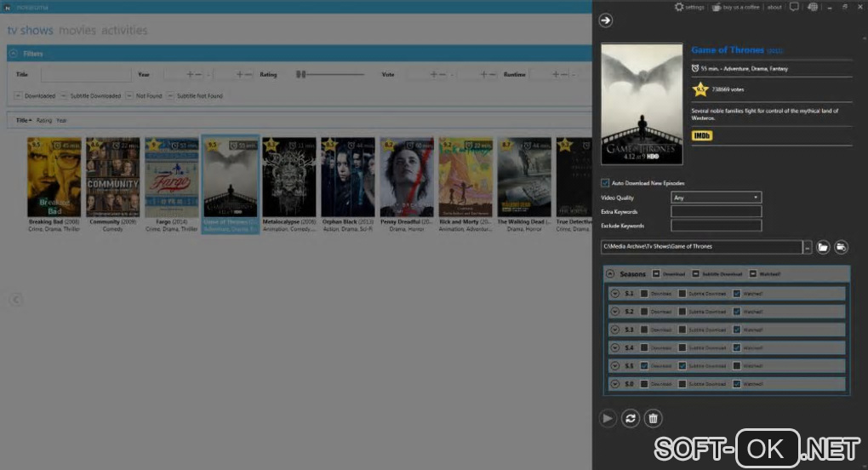Click the runtime clock icon in details
This screenshot has width=868, height=470.
pos(695,68)
